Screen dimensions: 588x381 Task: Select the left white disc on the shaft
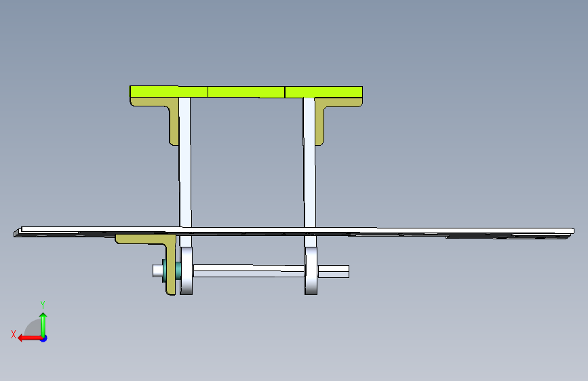tap(187, 270)
